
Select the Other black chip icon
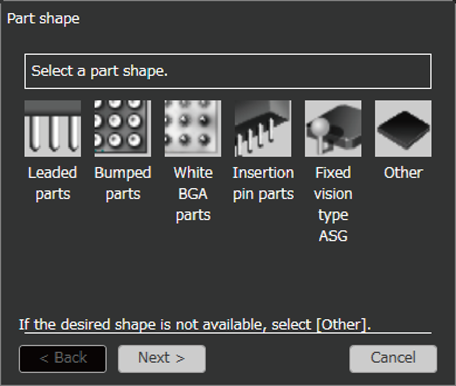tap(403, 128)
